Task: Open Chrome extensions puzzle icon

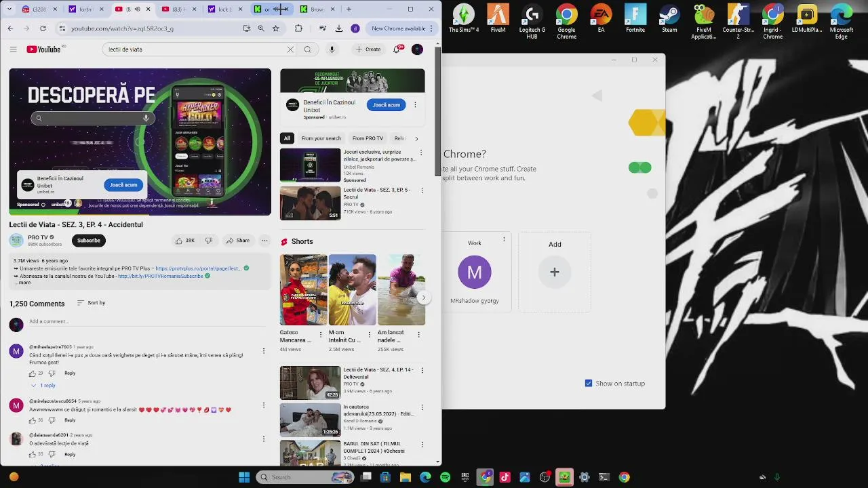Action: (x=298, y=28)
